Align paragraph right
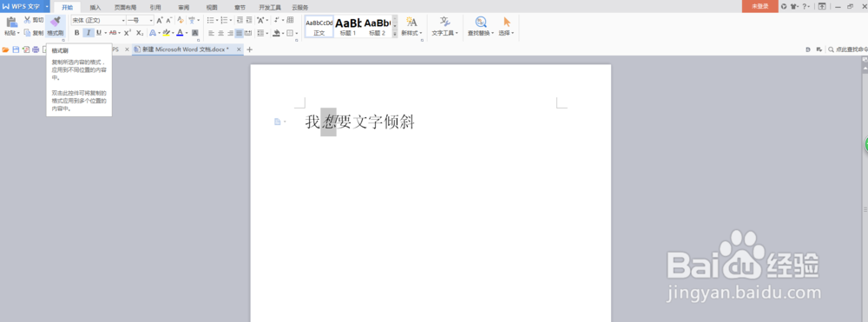The width and height of the screenshot is (868, 322). pos(230,33)
